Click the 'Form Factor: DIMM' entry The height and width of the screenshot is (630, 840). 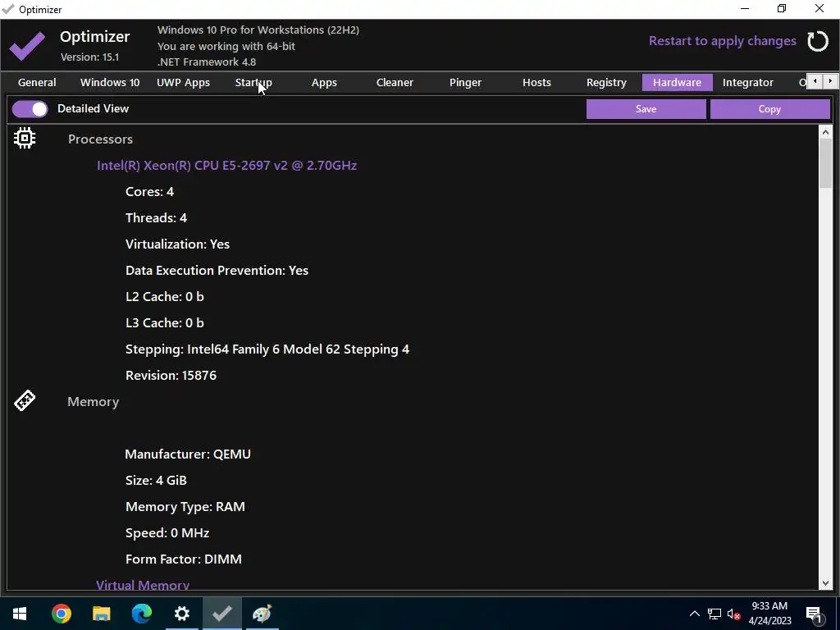pyautogui.click(x=183, y=559)
